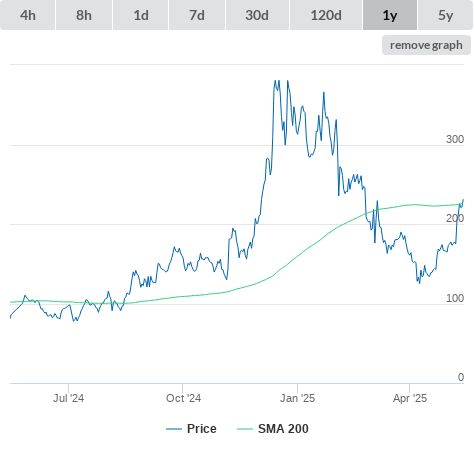Click the active 1y tab
This screenshot has width=474, height=455.
click(390, 15)
